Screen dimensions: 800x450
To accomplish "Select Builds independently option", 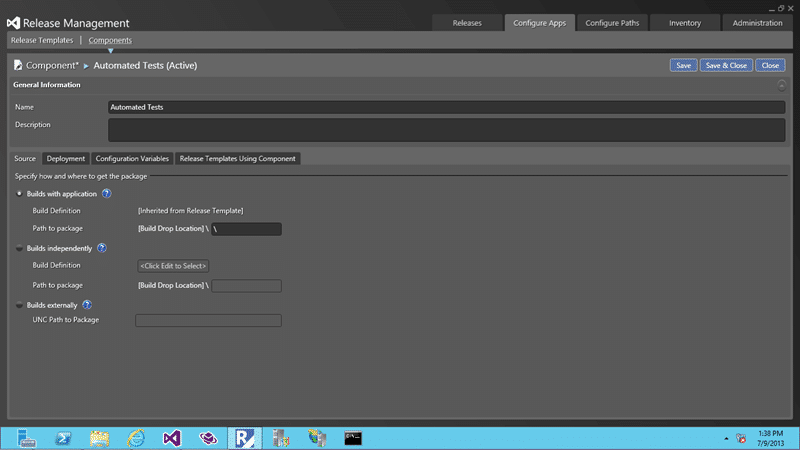I will [x=19, y=248].
